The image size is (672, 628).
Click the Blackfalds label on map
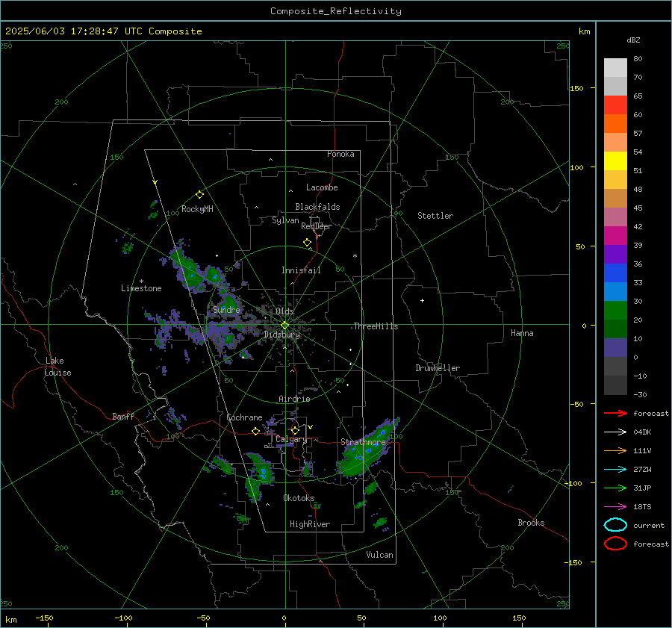point(317,207)
